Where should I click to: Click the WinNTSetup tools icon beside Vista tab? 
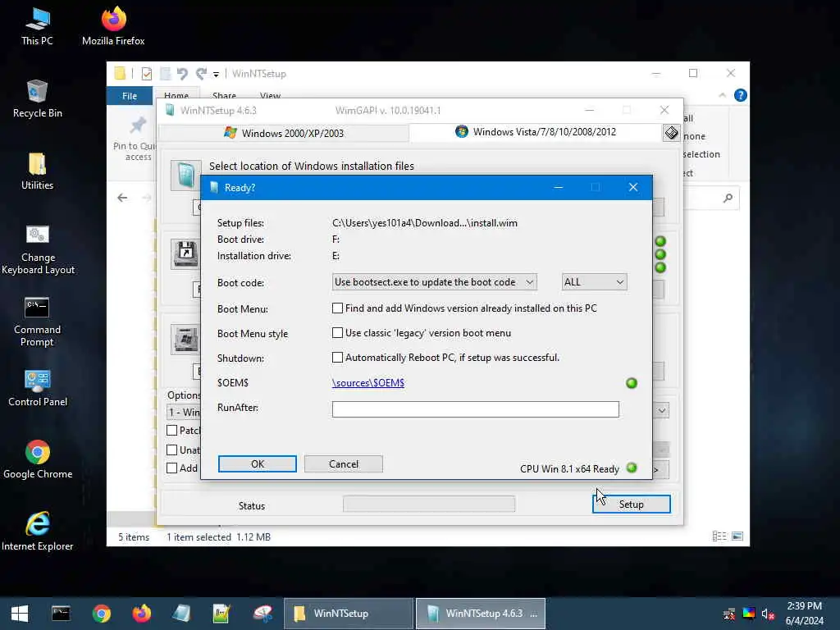671,132
